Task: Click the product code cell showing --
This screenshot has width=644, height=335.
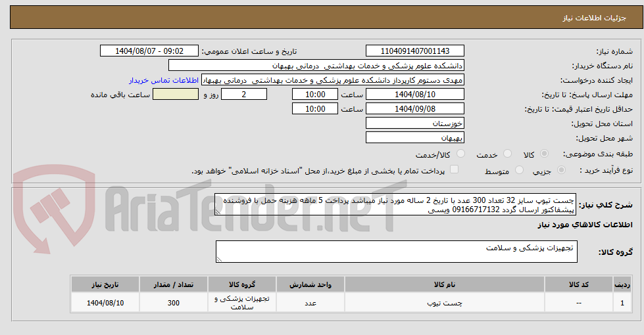Action: [579, 303]
